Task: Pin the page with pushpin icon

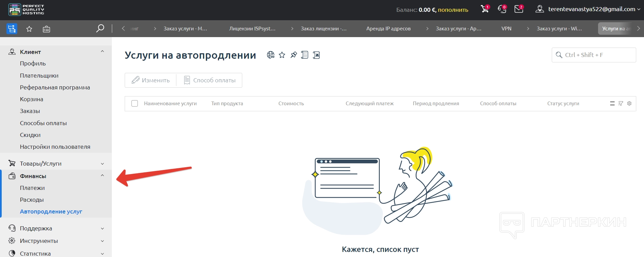Action: click(x=294, y=55)
